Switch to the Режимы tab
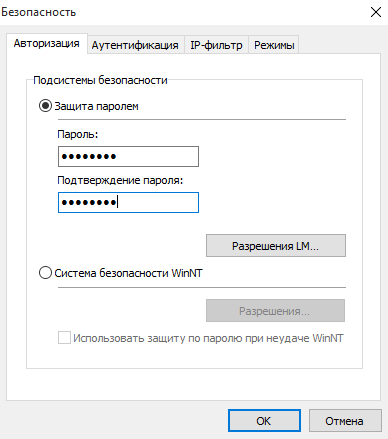Image resolution: width=388 pixels, height=439 pixels. 274,45
